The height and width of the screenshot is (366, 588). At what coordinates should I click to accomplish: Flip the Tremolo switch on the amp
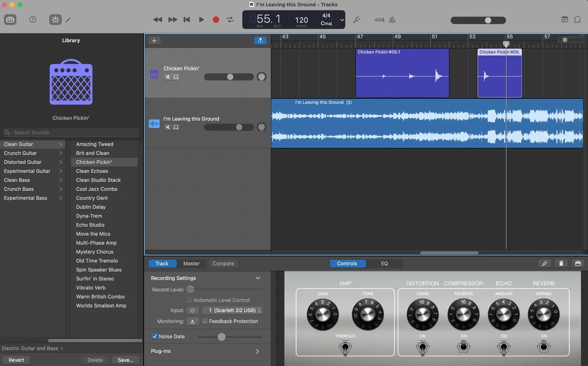point(345,347)
